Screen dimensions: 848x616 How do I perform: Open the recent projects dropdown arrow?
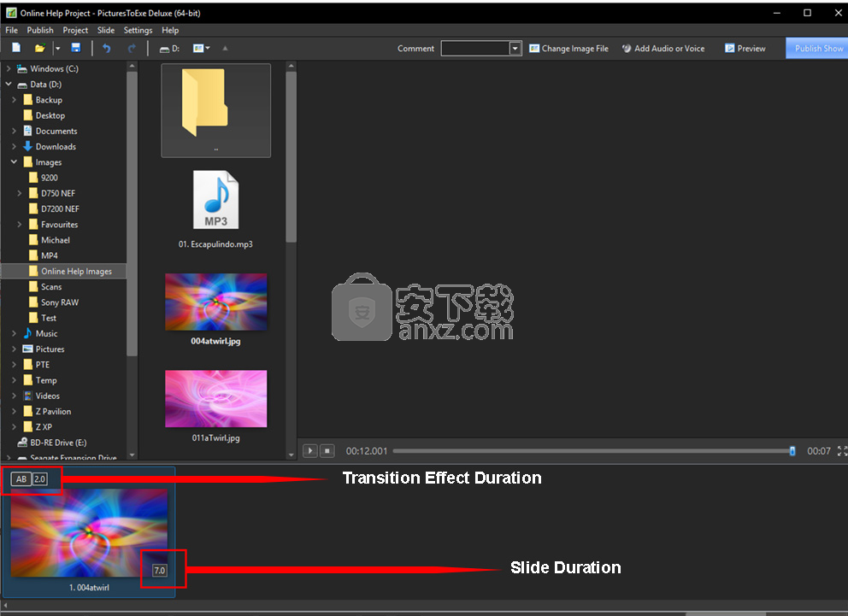(x=57, y=48)
